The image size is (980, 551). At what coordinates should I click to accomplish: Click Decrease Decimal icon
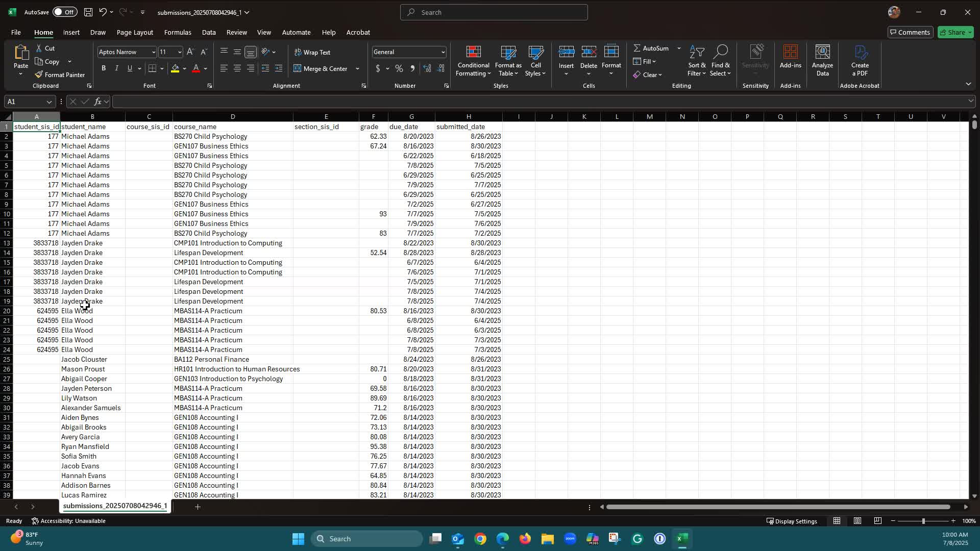point(441,68)
